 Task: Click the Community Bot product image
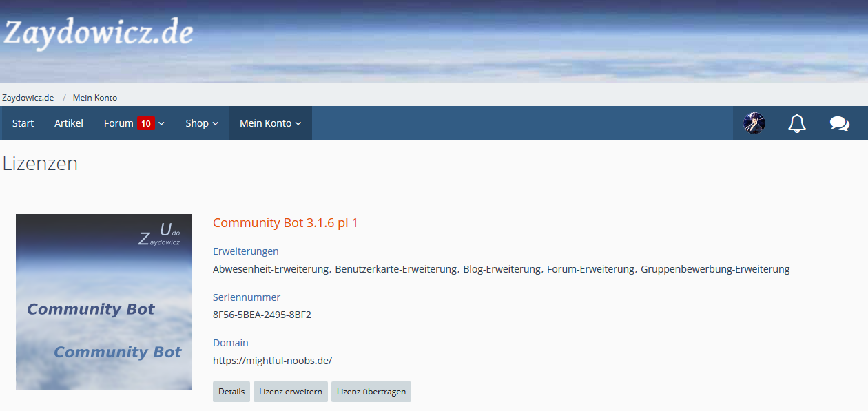[x=104, y=302]
